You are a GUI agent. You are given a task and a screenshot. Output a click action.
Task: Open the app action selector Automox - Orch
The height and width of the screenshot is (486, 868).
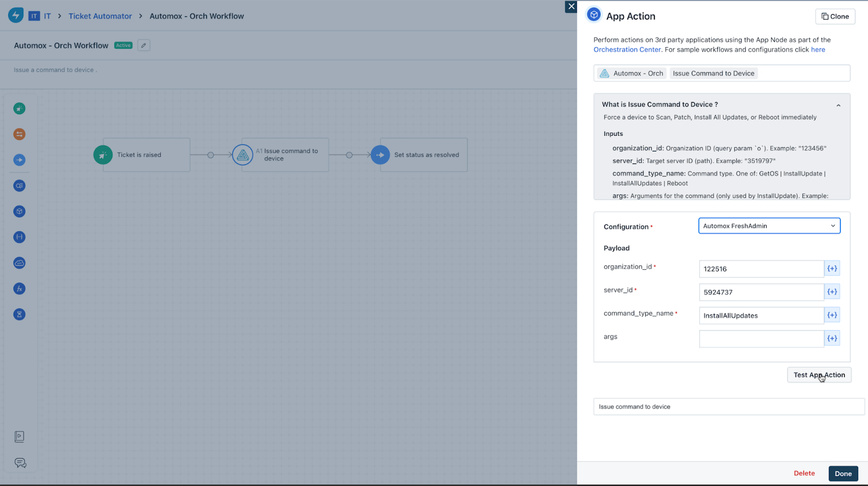[x=722, y=73]
